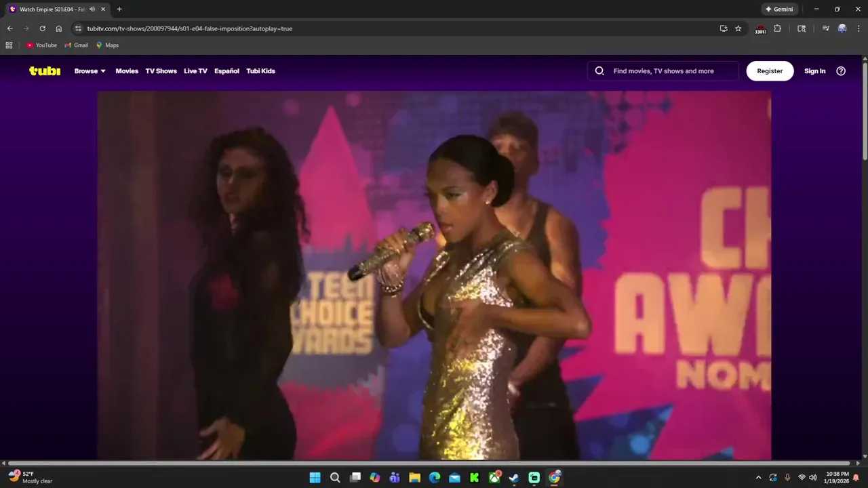Open a new tab with plus icon
The width and height of the screenshot is (868, 488).
coord(119,9)
